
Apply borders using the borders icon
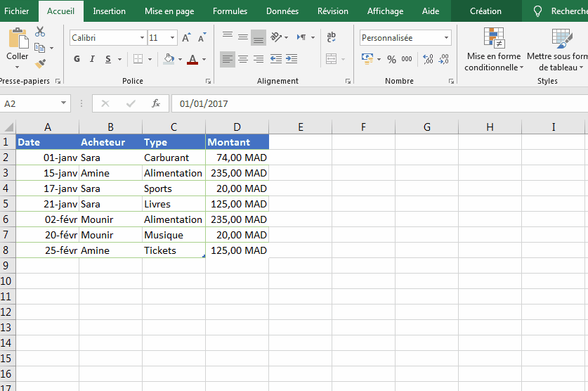(138, 59)
